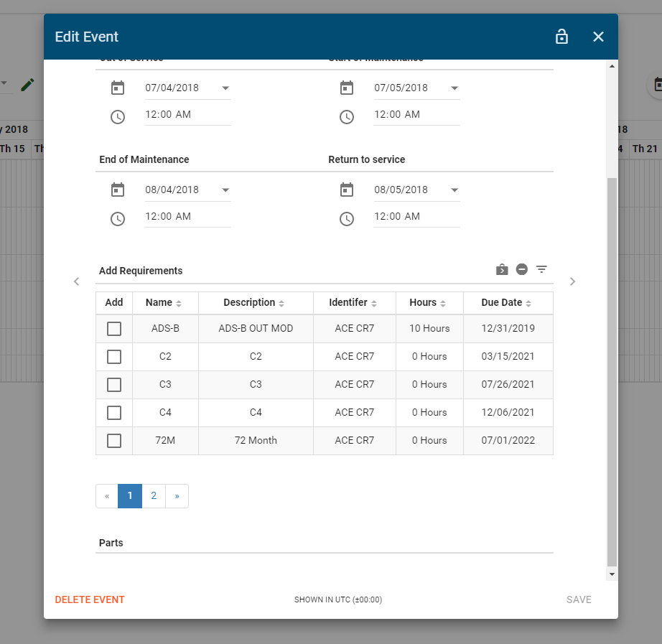Click the 07/01/2022 due date cell

pos(508,440)
